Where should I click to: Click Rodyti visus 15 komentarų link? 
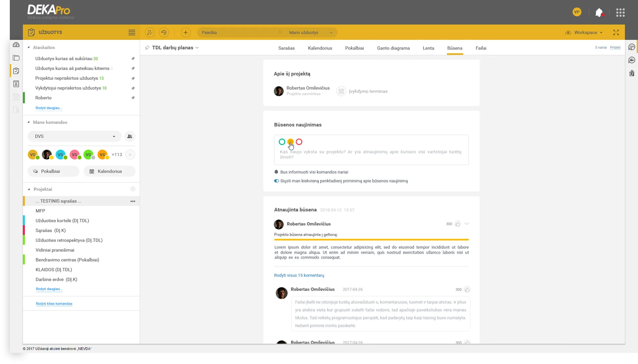pyautogui.click(x=299, y=275)
